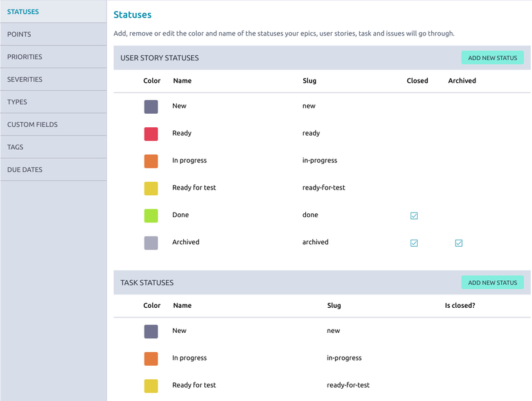Toggle the Archived checkbox for Archived status

tap(459, 243)
